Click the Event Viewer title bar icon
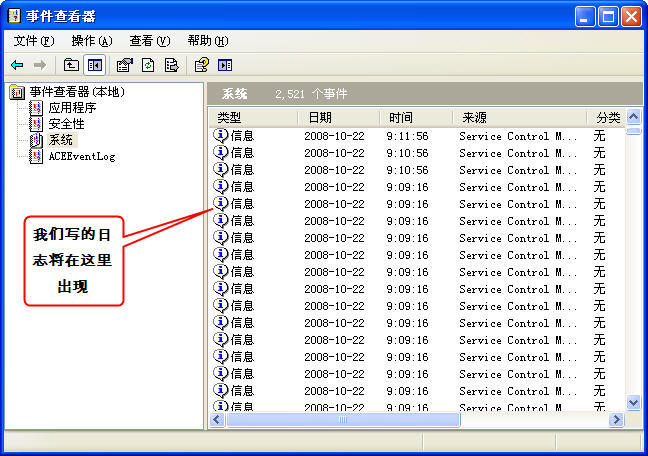The height and width of the screenshot is (456, 648). [x=14, y=16]
